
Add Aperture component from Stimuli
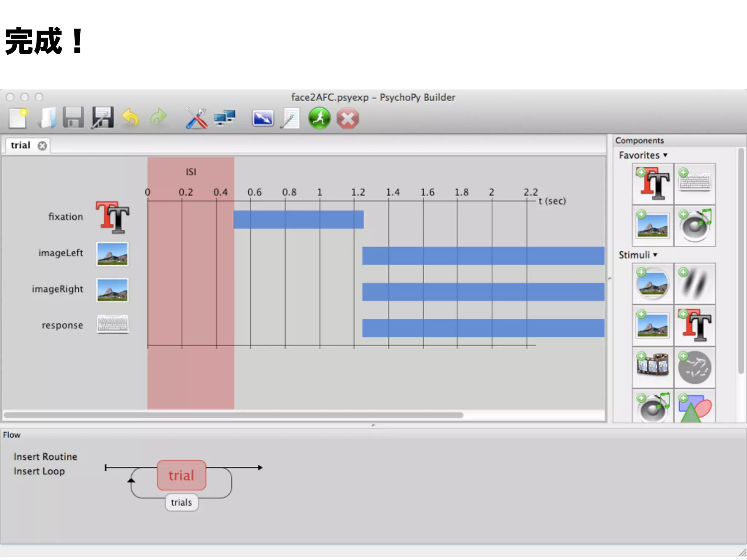(x=653, y=284)
